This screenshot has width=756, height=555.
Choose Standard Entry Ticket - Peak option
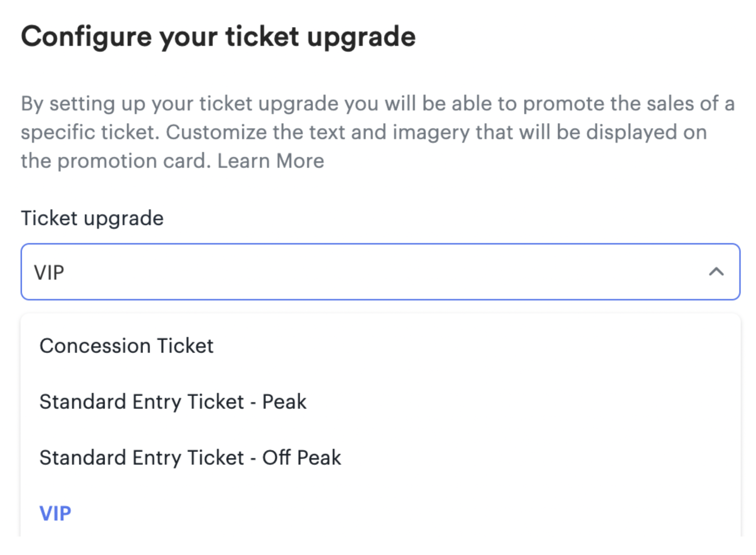(172, 401)
